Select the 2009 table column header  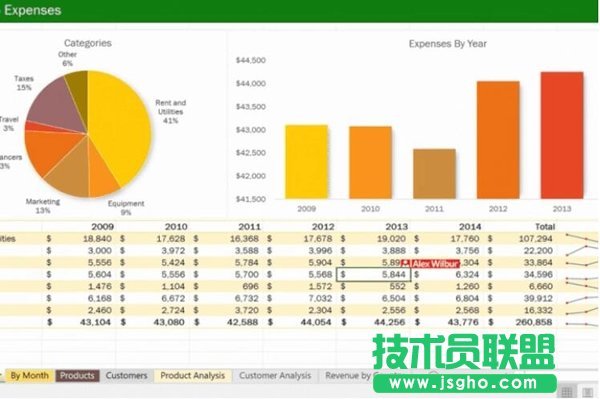click(103, 226)
